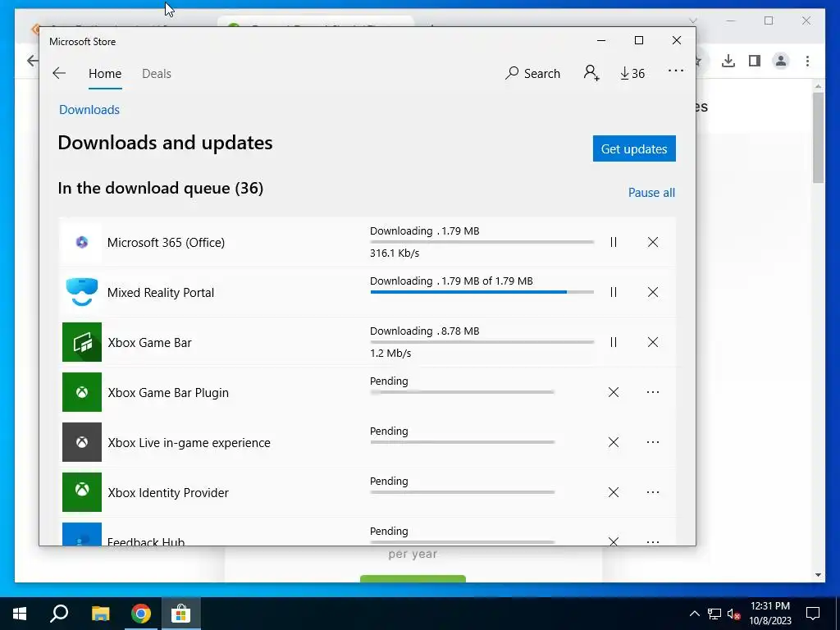Screen dimensions: 840x630
Task: Select the Xbox Game Bar name
Action: (x=149, y=342)
